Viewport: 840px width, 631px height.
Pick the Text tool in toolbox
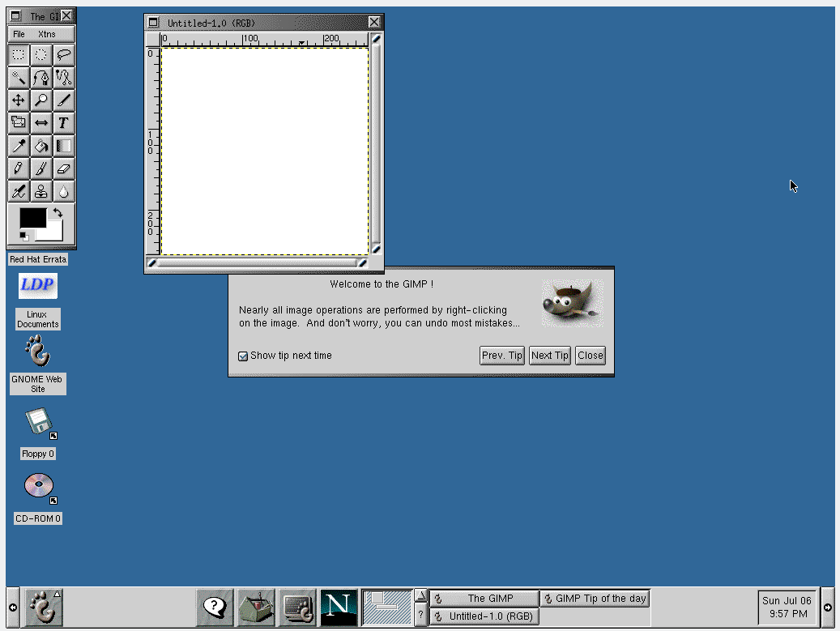click(x=63, y=123)
